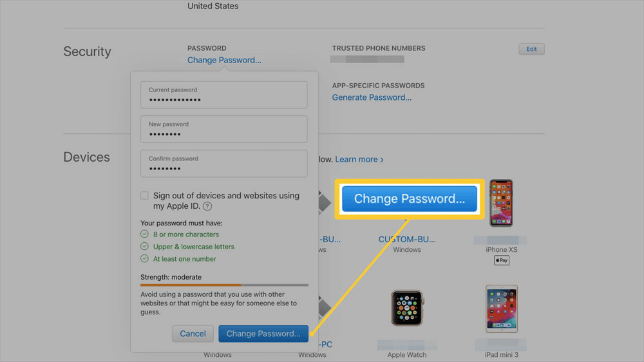Screen dimensions: 644x362
Task: Click the password strength meter bar
Action: point(224,285)
